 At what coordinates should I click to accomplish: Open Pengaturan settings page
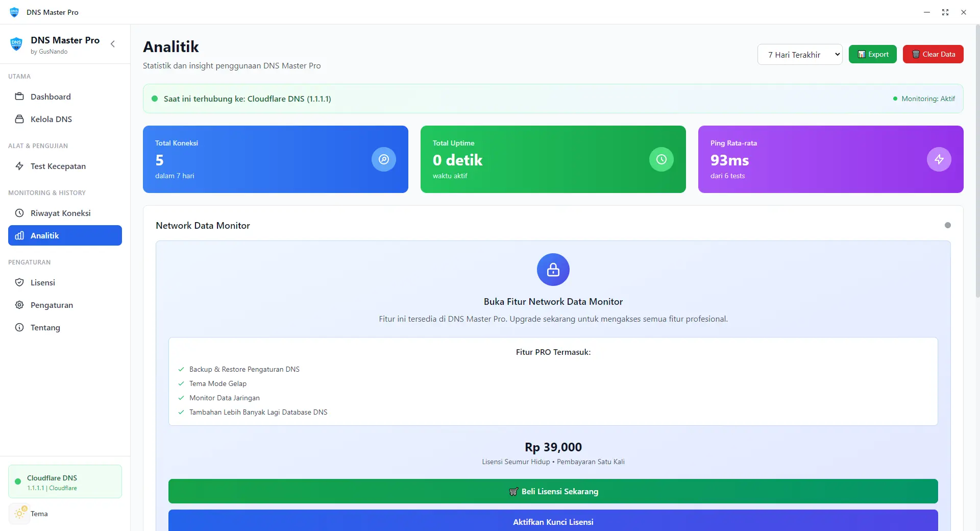(65, 305)
